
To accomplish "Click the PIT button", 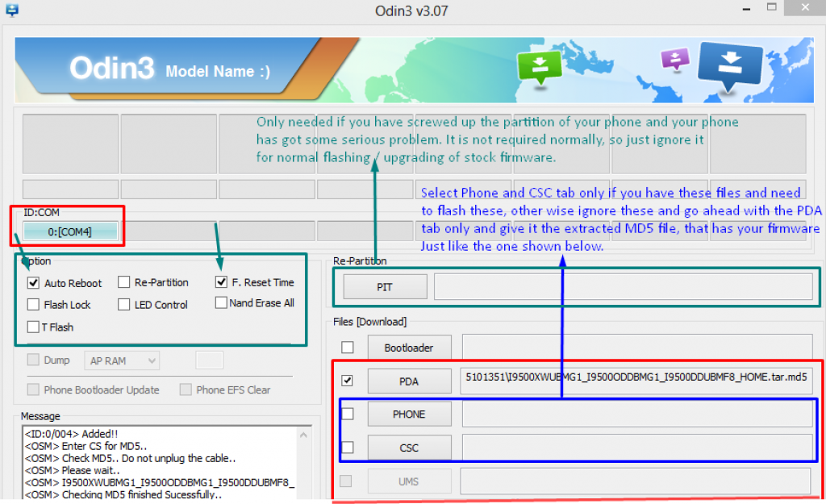I will 385,286.
